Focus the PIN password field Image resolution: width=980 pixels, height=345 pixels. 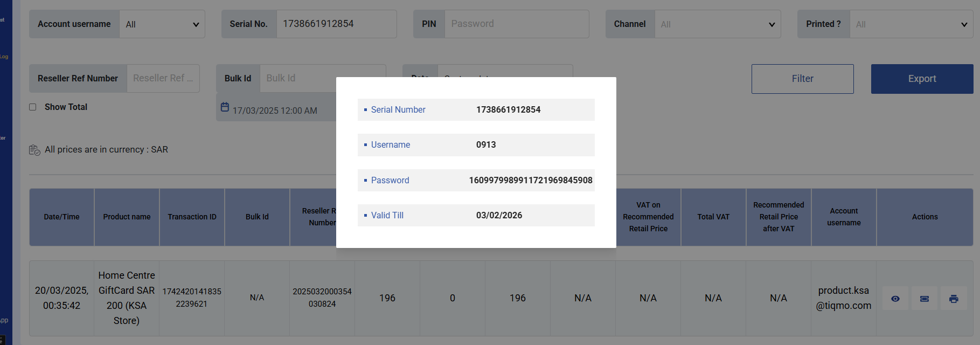click(x=516, y=24)
